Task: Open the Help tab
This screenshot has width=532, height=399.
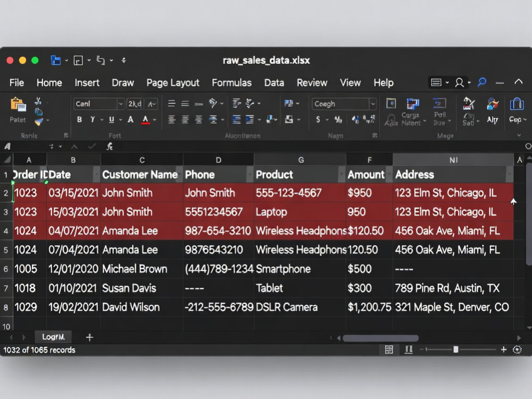Action: tap(384, 83)
